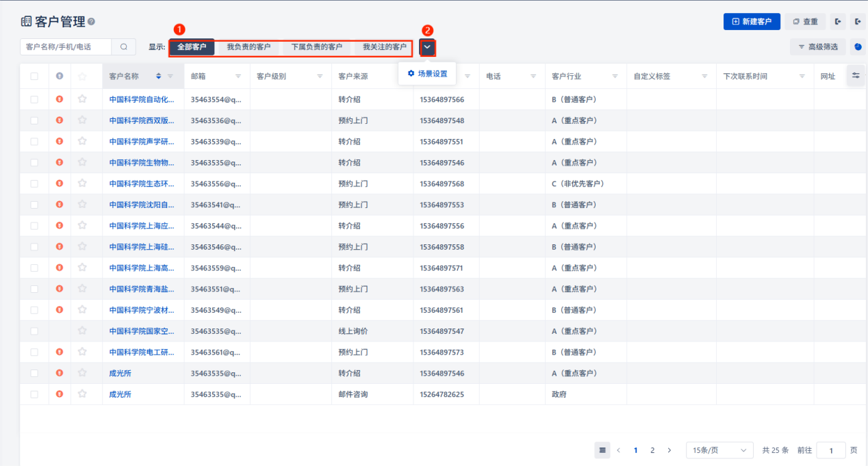This screenshot has height=466, width=868.
Task: Check the box for 中国科学院声学研 row
Action: [34, 142]
